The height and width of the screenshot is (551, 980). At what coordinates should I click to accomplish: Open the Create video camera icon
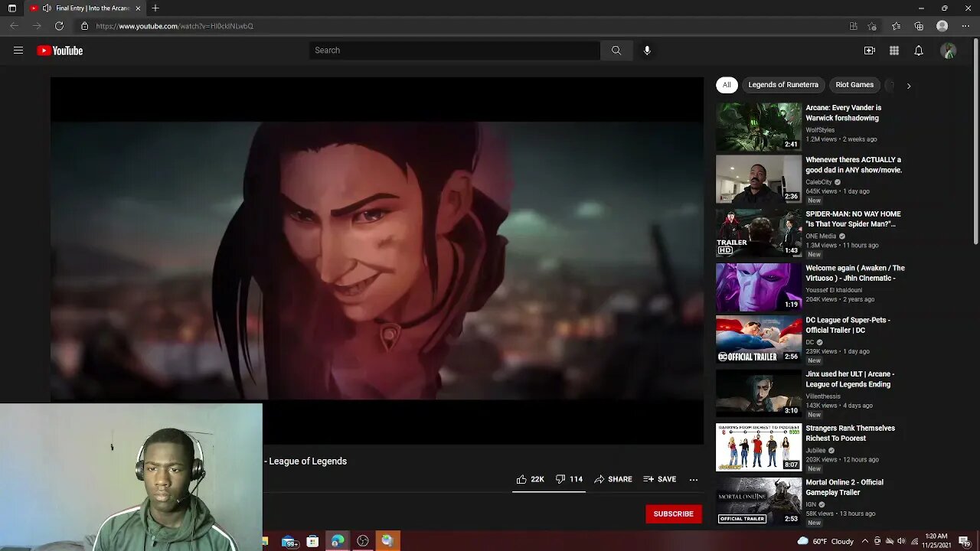tap(870, 51)
